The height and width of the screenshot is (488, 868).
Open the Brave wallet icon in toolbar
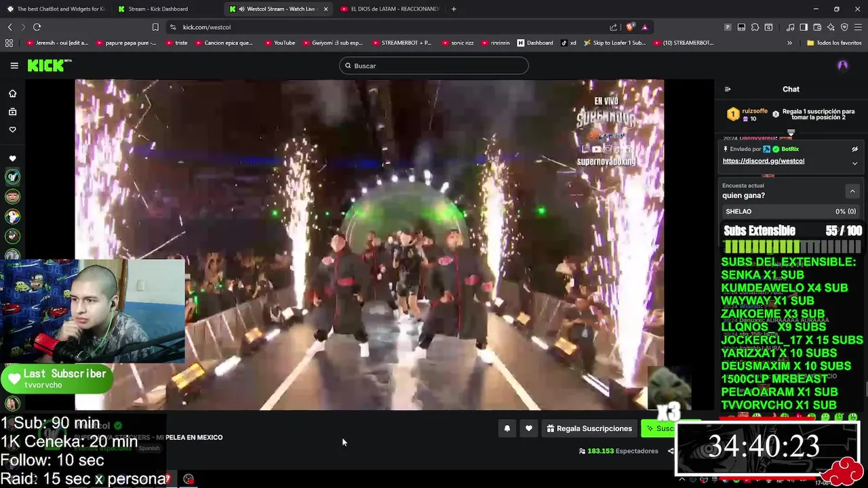817,27
